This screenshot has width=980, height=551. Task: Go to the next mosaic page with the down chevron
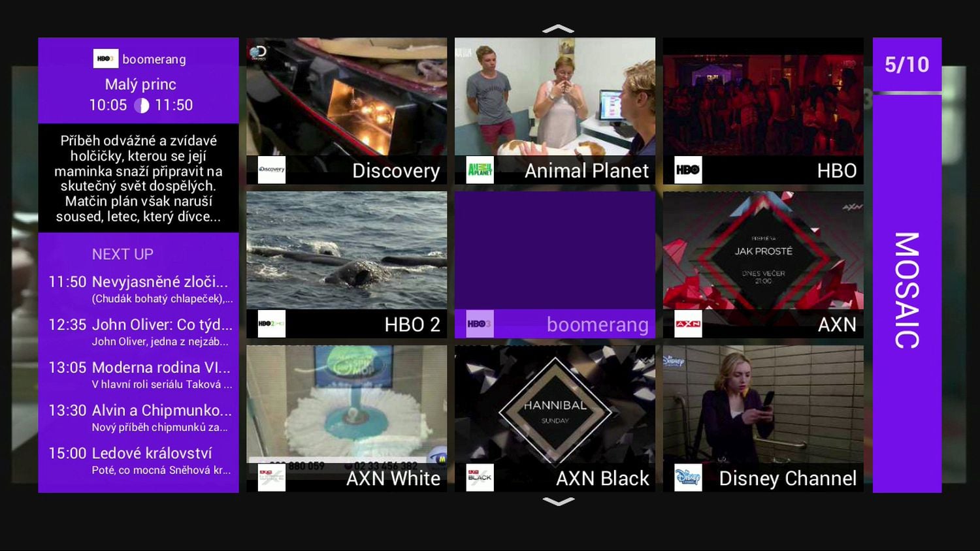click(x=558, y=501)
